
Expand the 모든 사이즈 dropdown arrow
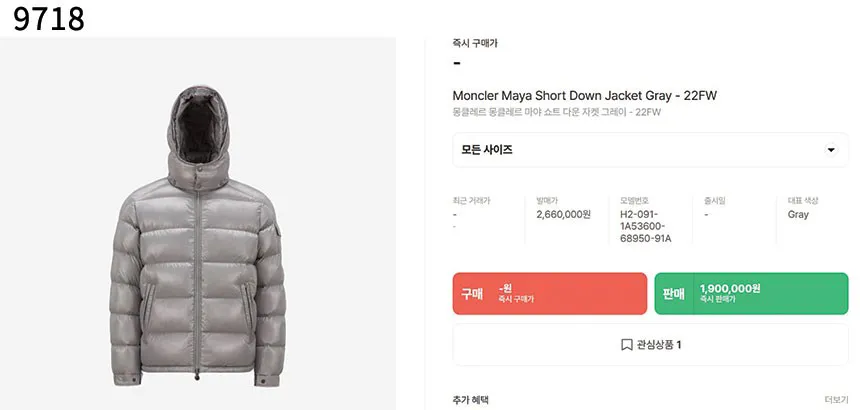[831, 150]
